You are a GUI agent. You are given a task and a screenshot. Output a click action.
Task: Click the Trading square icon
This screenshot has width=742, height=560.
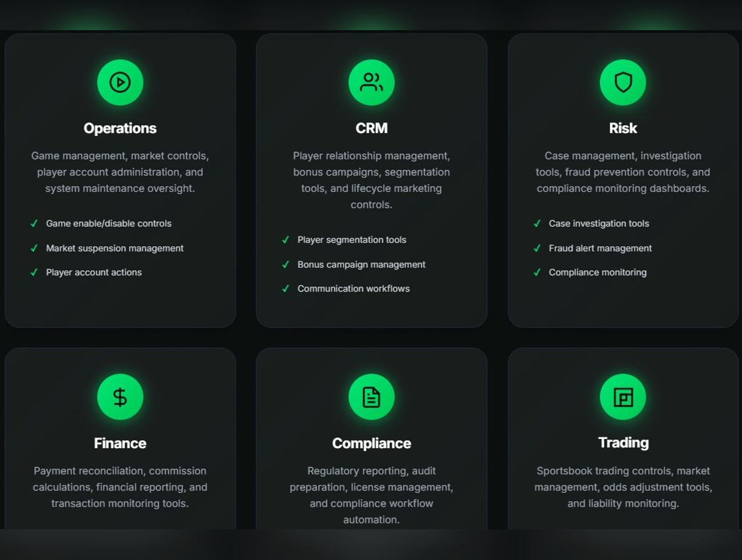pos(623,397)
